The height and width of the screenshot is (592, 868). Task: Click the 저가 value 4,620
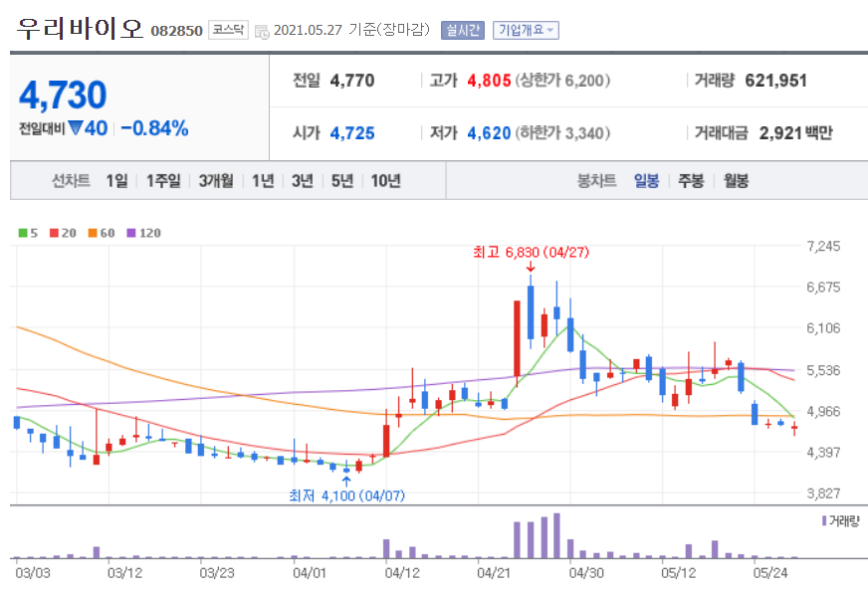tap(489, 133)
